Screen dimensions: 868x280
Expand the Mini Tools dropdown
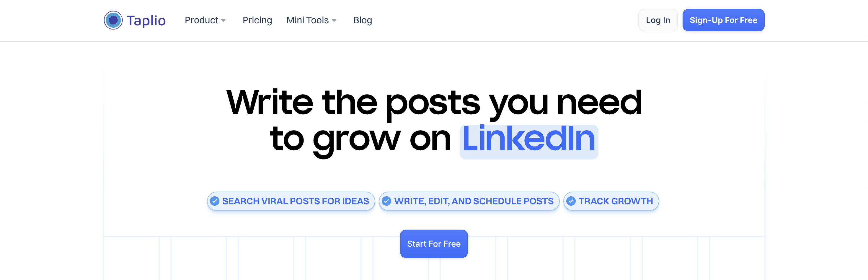point(307,20)
